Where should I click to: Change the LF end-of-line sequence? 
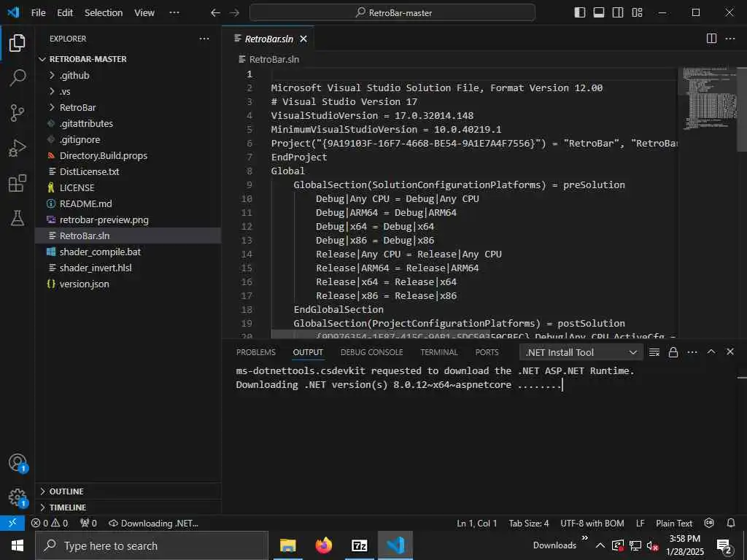[x=640, y=524]
